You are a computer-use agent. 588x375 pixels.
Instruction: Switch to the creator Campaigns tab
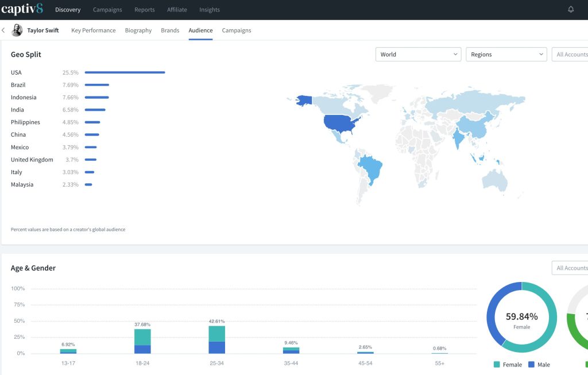pos(236,30)
